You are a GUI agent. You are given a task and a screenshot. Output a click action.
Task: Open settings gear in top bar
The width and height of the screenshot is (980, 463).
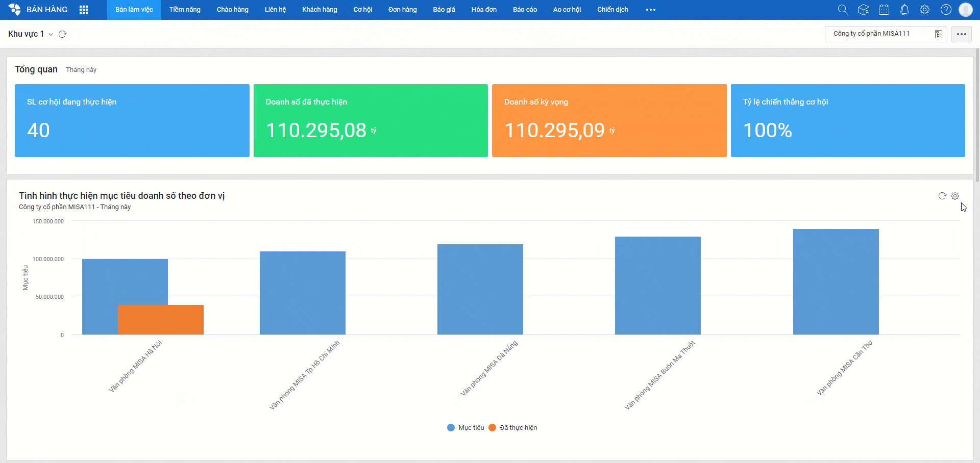point(924,10)
